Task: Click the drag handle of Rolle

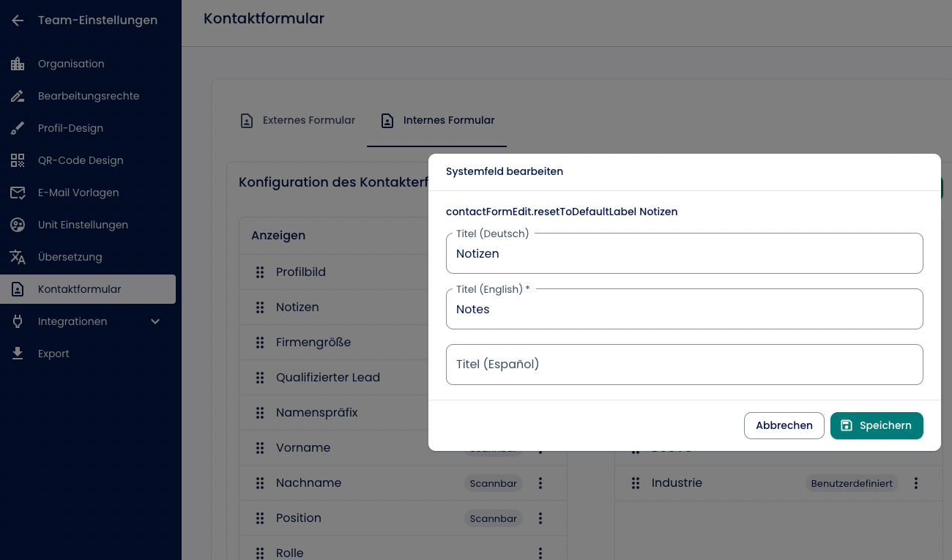Action: [260, 553]
